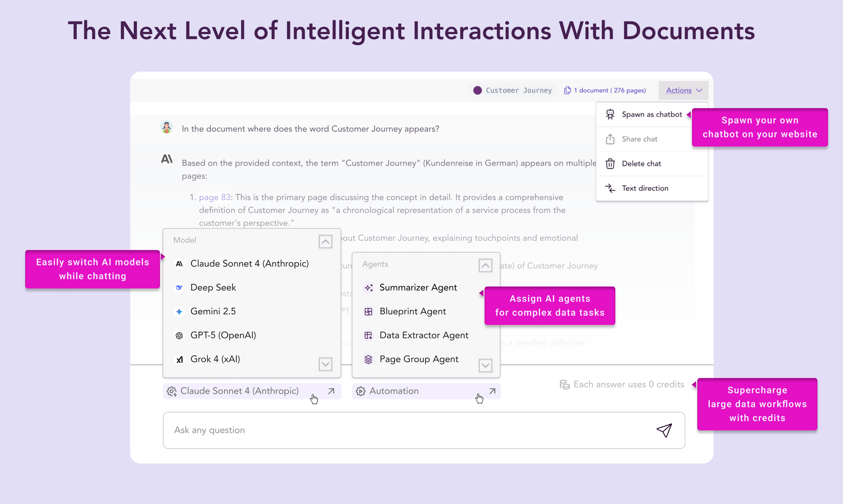The width and height of the screenshot is (843, 504).
Task: Click the Automation gear icon
Action: click(x=361, y=391)
